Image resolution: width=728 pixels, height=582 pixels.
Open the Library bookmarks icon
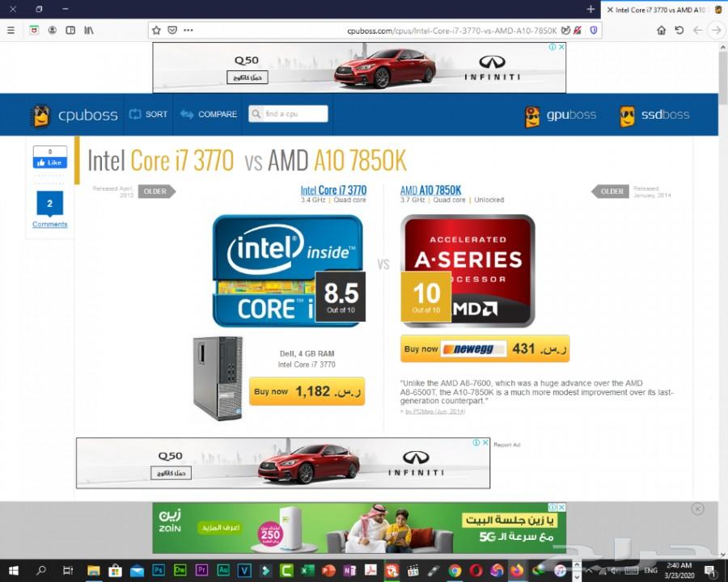point(89,30)
